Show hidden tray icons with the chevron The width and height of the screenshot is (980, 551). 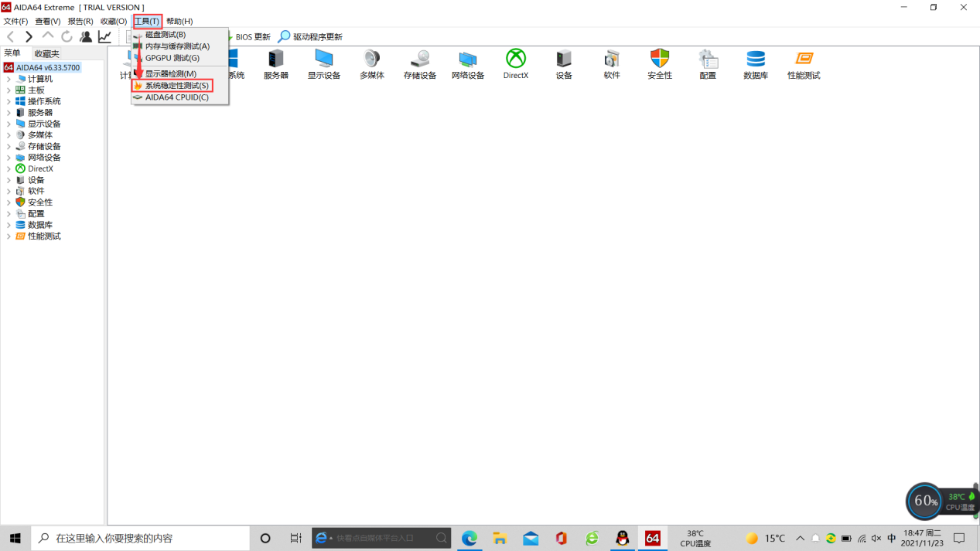coord(800,539)
